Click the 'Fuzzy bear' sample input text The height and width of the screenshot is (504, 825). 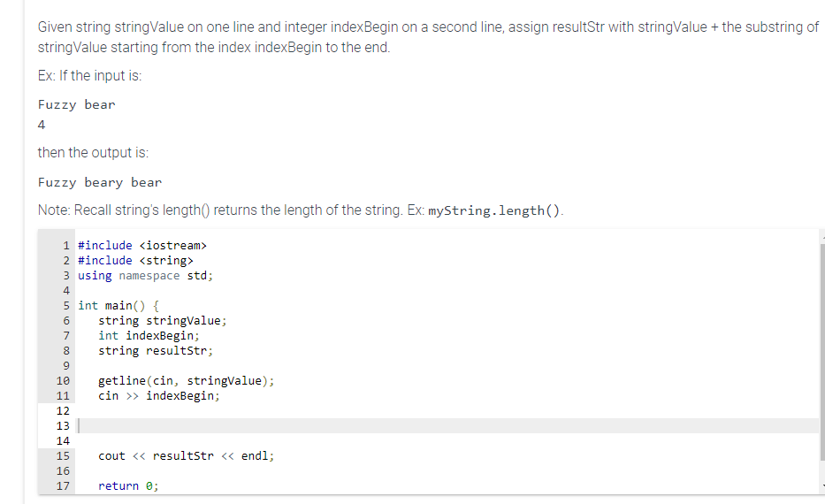(x=76, y=104)
